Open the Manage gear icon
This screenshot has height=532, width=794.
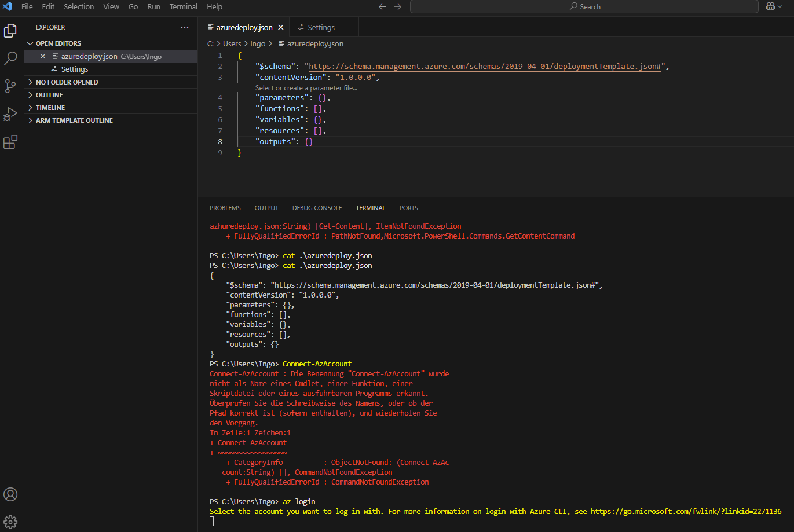9,521
